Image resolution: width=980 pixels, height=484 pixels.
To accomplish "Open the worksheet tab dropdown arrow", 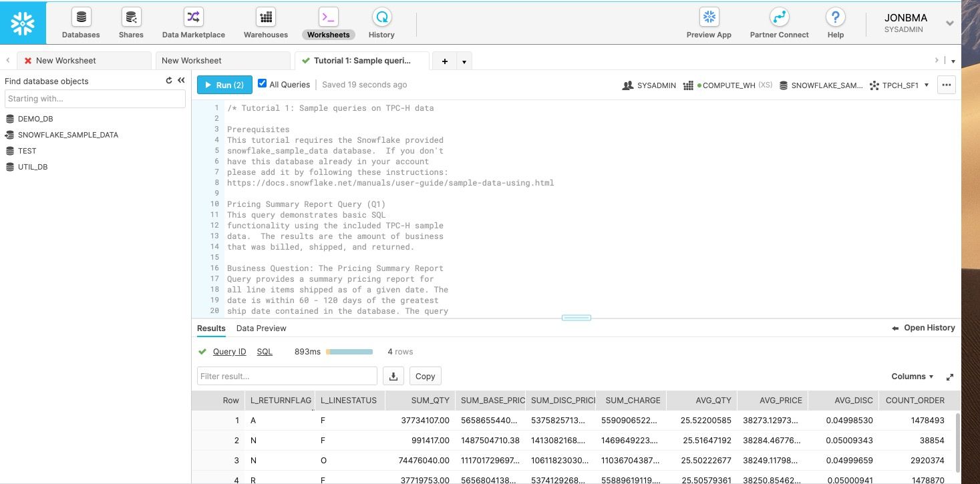I will point(464,61).
